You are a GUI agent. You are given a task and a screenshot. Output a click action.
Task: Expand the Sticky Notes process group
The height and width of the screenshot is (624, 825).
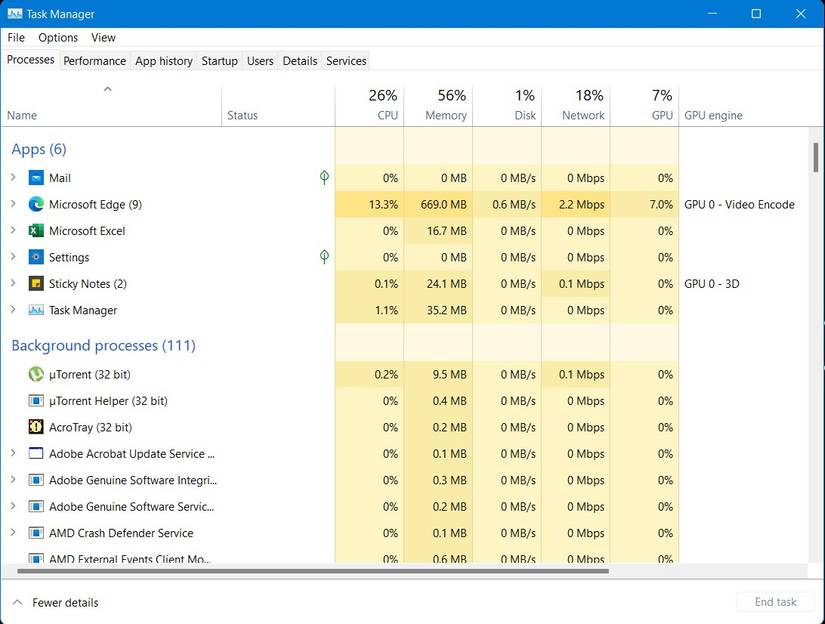click(x=13, y=284)
